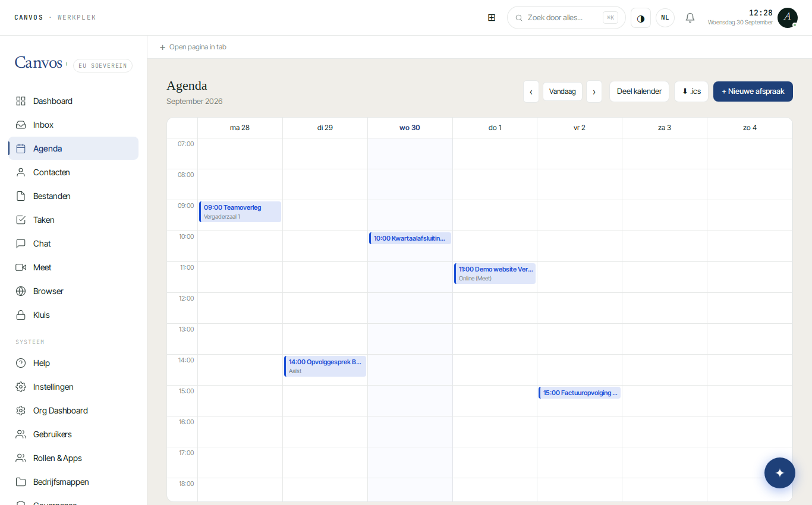Open the 14:00 Opvolggesprek event
This screenshot has width=812, height=505.
pos(325,366)
